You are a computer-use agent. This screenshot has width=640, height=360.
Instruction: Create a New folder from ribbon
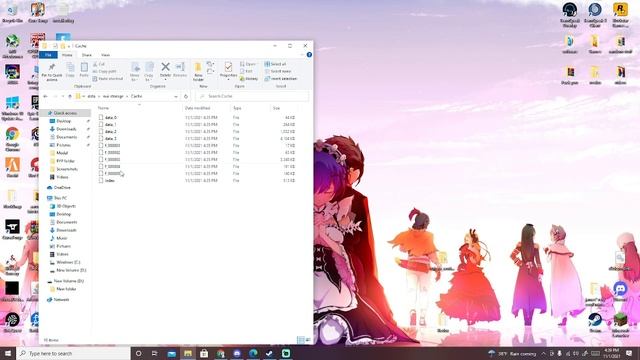pos(198,71)
